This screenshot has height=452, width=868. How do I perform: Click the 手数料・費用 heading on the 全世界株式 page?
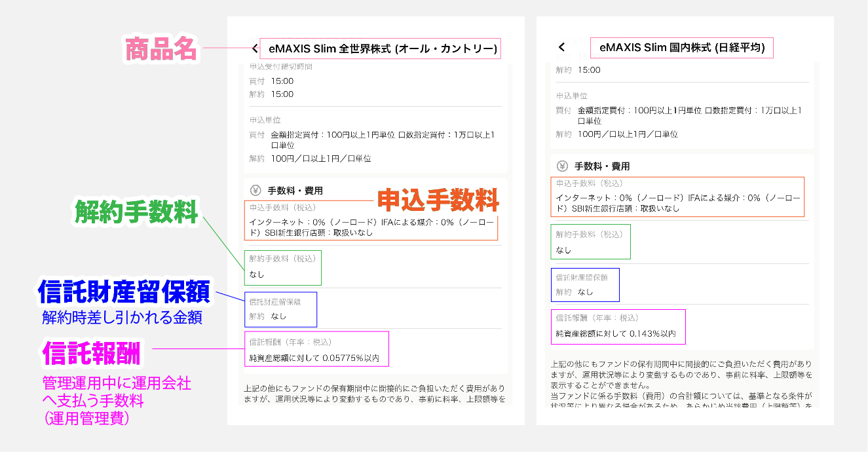click(295, 191)
